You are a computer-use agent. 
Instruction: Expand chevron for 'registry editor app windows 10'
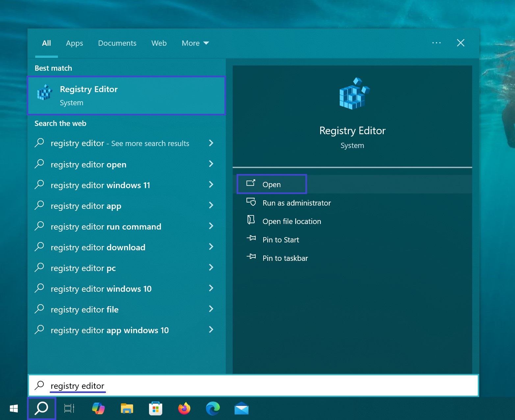point(211,330)
